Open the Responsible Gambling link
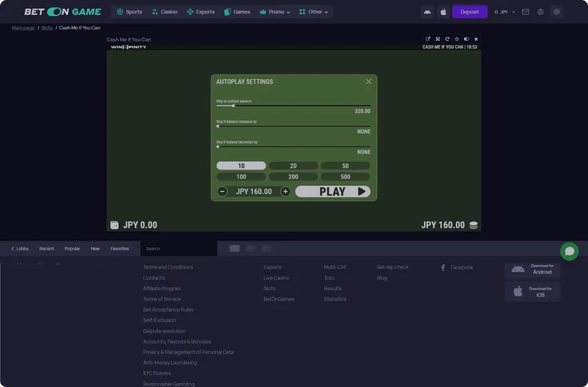The width and height of the screenshot is (588, 387). click(x=168, y=383)
